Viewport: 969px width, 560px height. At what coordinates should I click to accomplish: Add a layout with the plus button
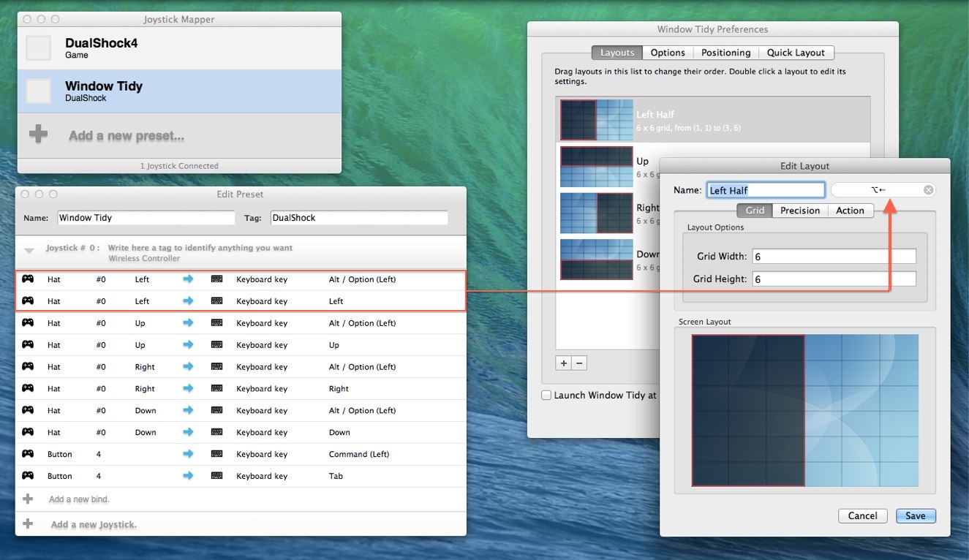pyautogui.click(x=564, y=363)
